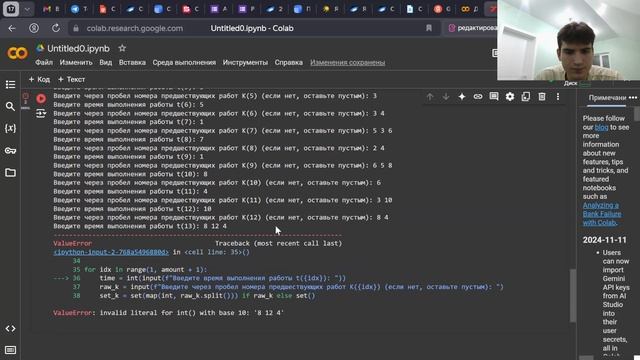Viewport: 640px width, 360px height.
Task: Open the ipython-input traceback link
Action: tap(111, 252)
